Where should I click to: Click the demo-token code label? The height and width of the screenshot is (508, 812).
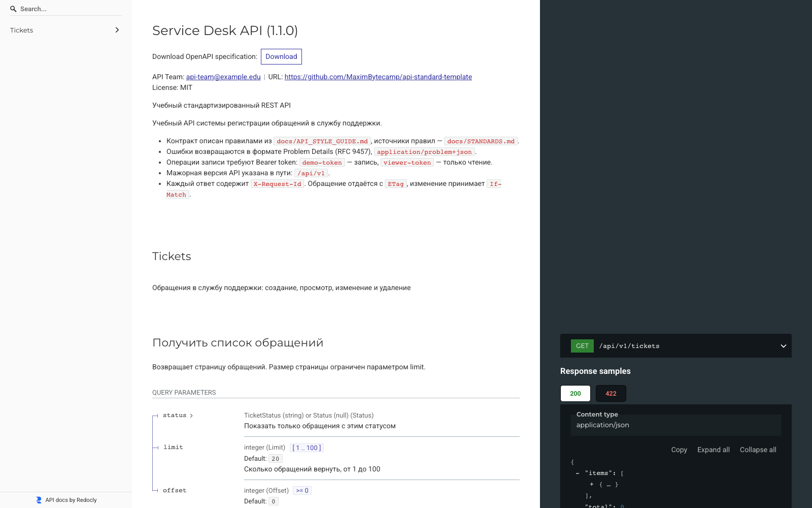click(x=322, y=163)
